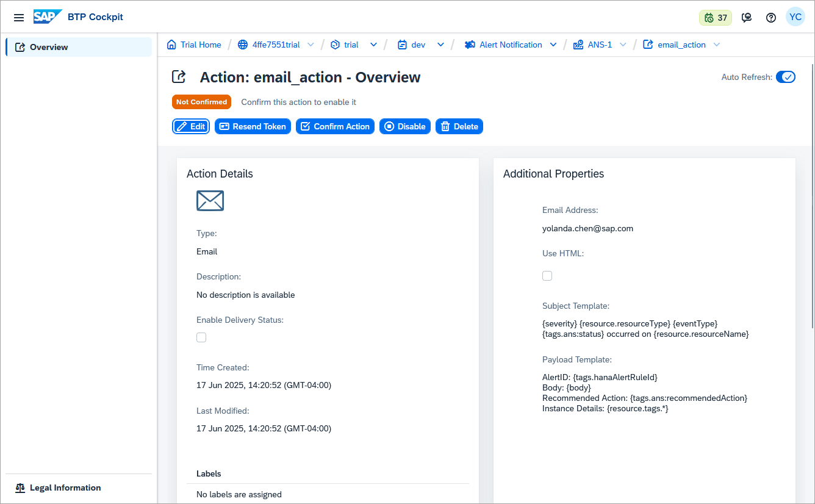Click the 'AlertID: {tags.hanaAlertRuleId}' payload line

[600, 377]
